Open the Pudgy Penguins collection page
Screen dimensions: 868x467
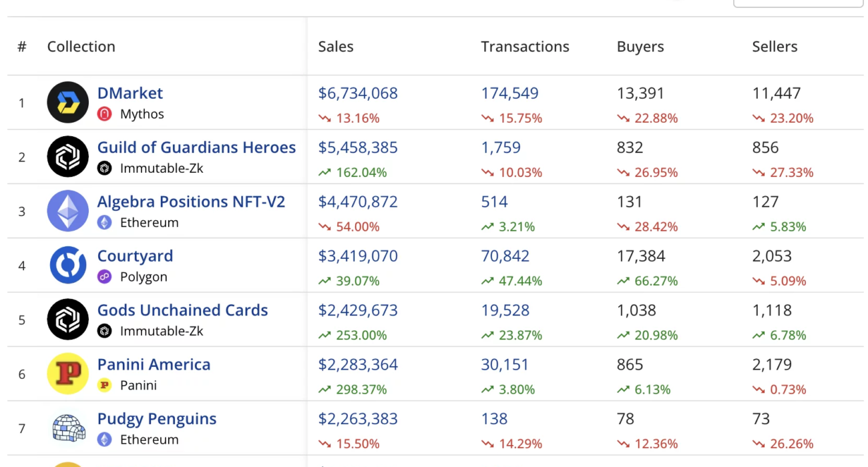(x=157, y=419)
